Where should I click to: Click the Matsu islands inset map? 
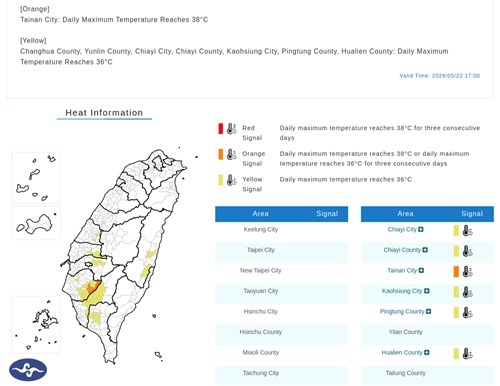coord(36,178)
